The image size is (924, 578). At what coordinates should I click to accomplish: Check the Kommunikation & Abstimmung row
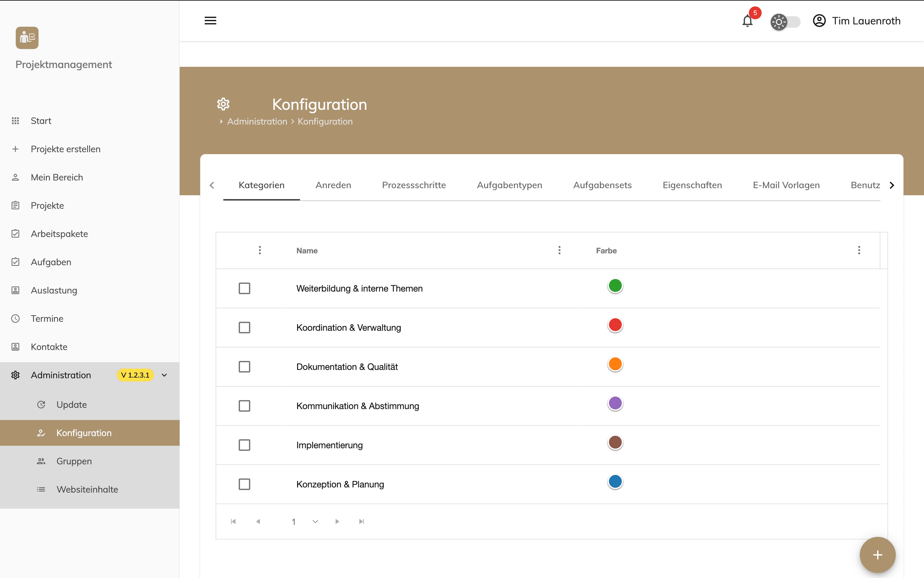(244, 406)
